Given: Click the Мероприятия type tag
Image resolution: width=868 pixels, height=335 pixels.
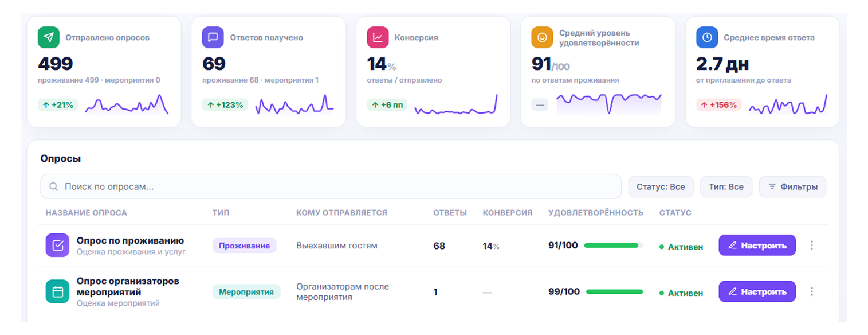Looking at the screenshot, I should (246, 292).
